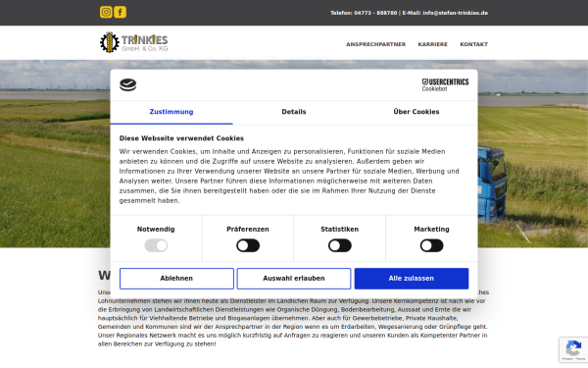Click the Trinkies GmbH & Co. KG logo

134,42
